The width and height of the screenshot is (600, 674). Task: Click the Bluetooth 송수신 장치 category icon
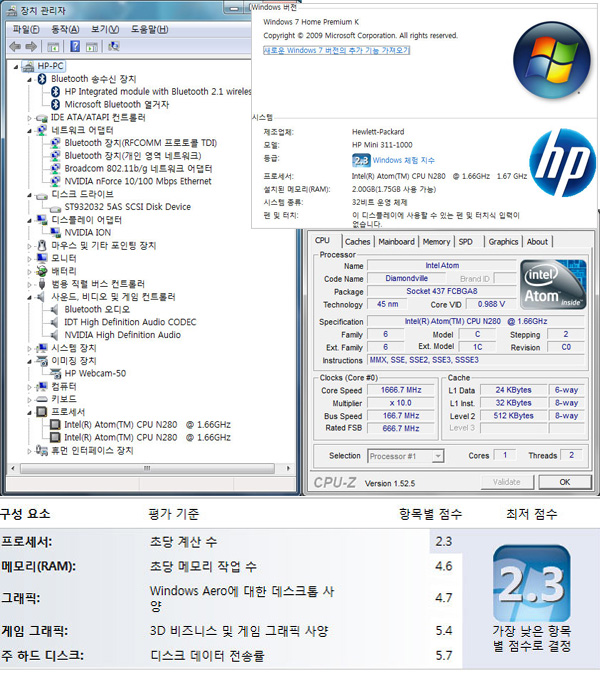click(x=42, y=79)
